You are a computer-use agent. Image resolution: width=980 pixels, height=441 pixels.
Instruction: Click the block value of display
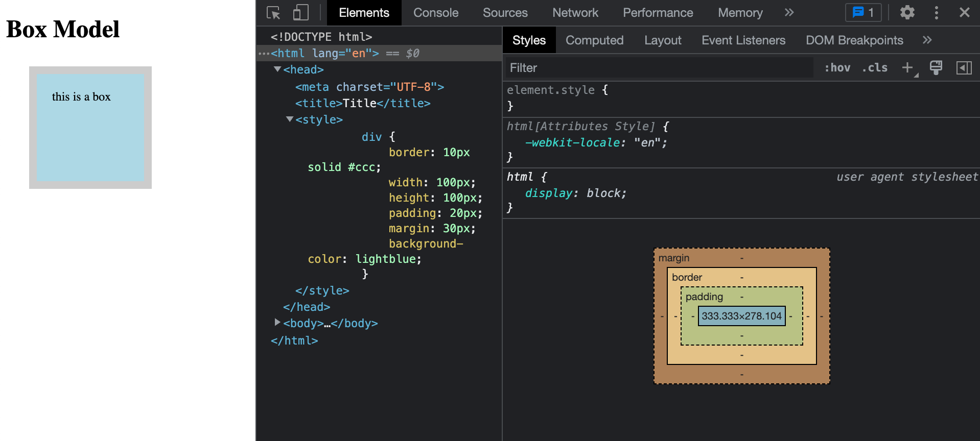tap(603, 193)
